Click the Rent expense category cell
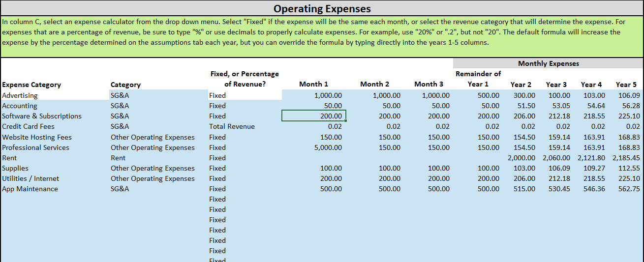644x262 pixels. [55, 158]
